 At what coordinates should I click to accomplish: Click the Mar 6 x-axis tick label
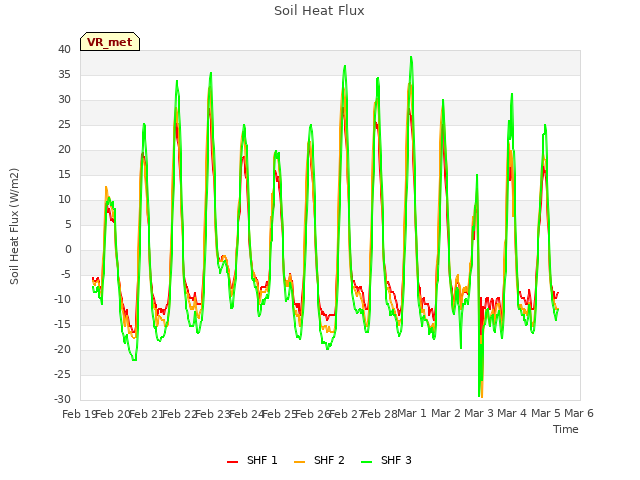tap(579, 414)
